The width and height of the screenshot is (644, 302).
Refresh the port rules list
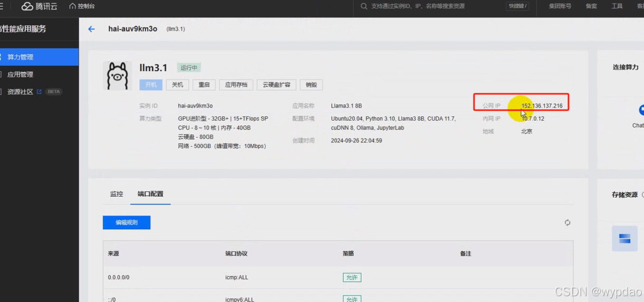(567, 222)
